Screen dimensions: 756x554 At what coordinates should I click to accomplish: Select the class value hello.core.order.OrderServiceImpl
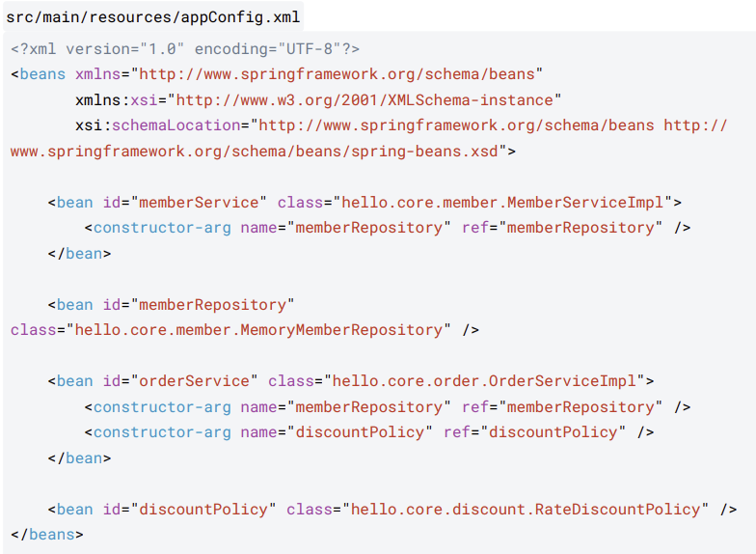pos(484,381)
